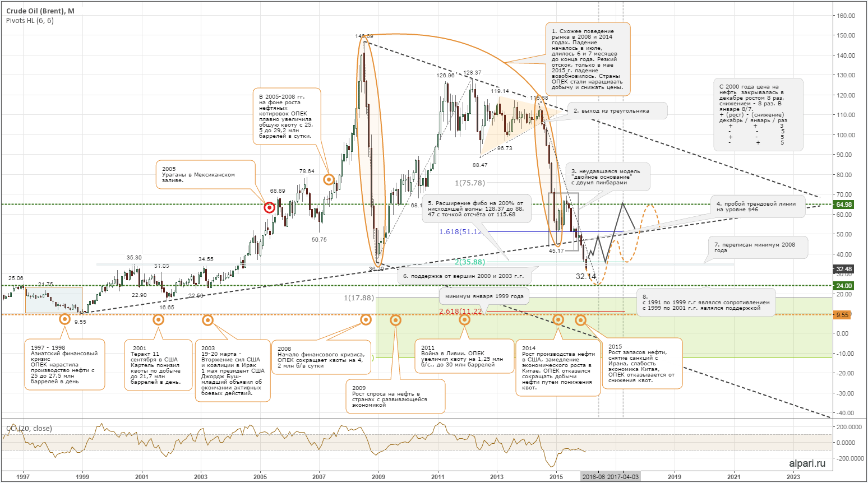Image resolution: width=868 pixels, height=483 pixels.
Task: Click the orange circle marker linked to the 2015 callout
Action: [x=581, y=320]
